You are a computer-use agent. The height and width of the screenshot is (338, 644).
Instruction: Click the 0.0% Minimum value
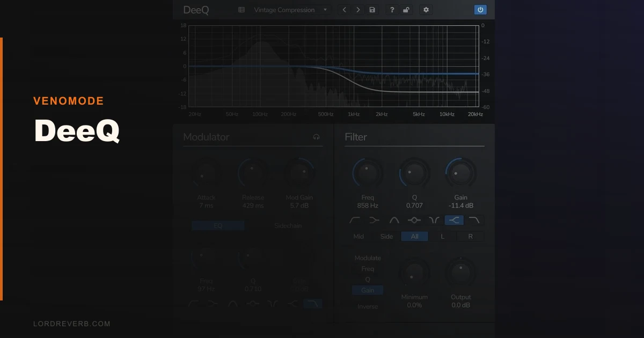point(414,305)
